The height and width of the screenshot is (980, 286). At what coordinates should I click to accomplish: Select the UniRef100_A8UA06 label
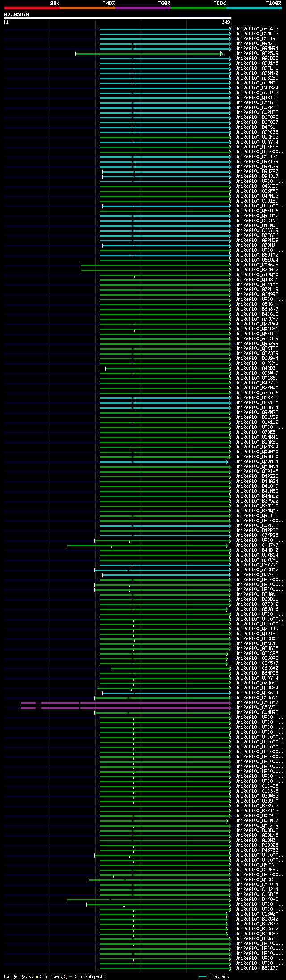tap(257, 609)
